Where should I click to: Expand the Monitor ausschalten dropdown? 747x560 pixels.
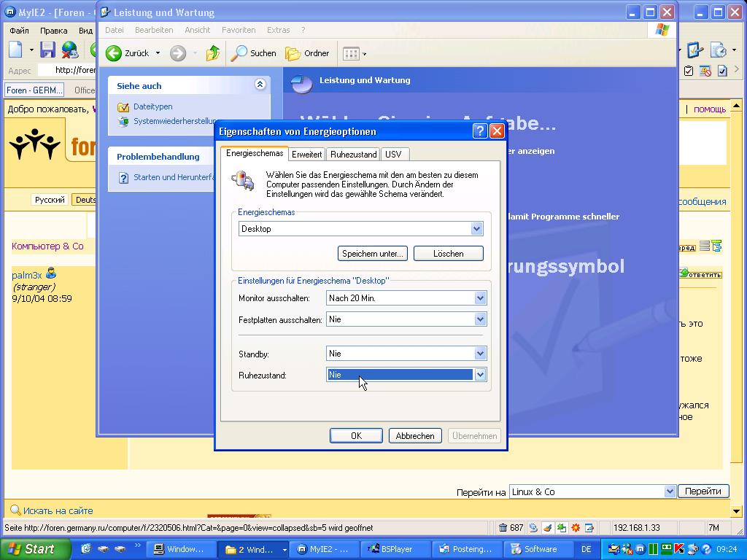click(x=480, y=298)
